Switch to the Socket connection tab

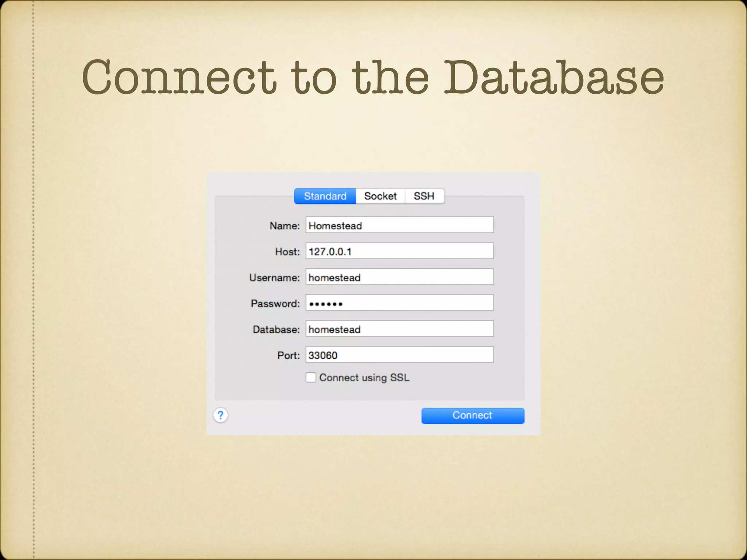click(x=380, y=196)
